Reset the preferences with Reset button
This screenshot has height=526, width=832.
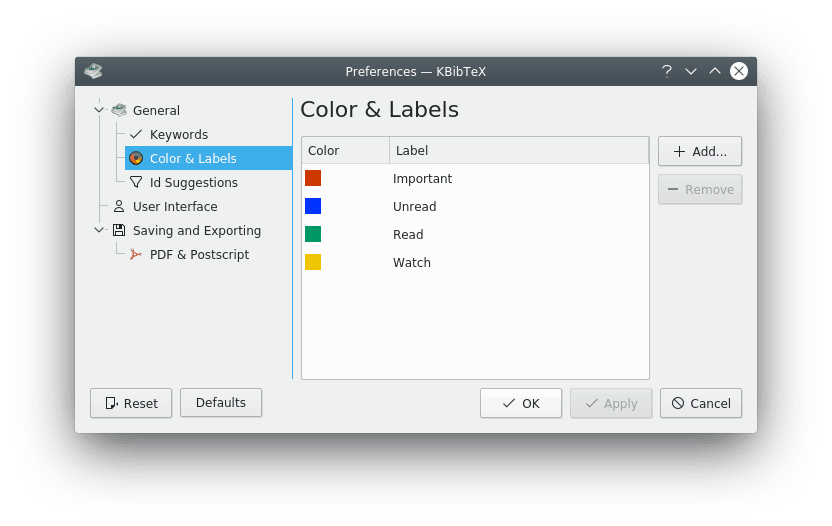[x=131, y=403]
